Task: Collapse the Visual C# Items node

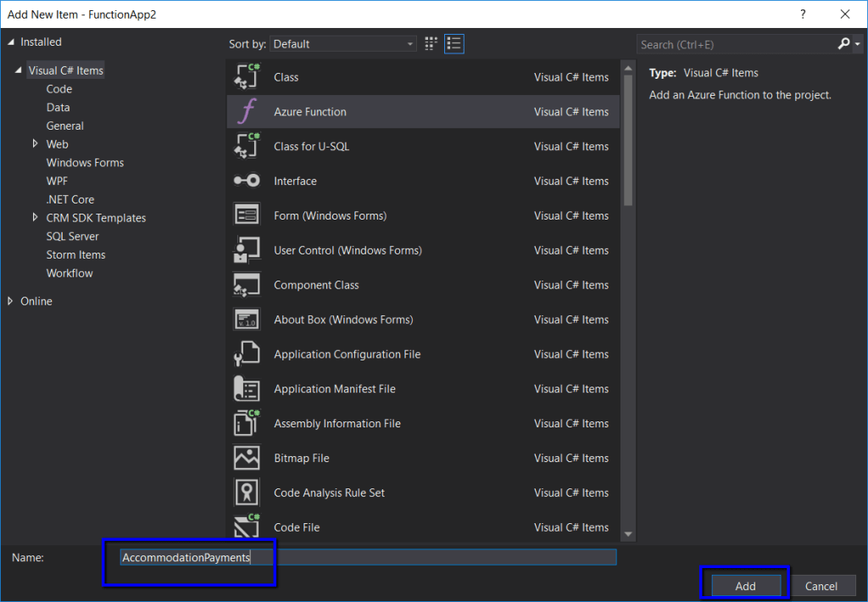Action: (x=19, y=70)
